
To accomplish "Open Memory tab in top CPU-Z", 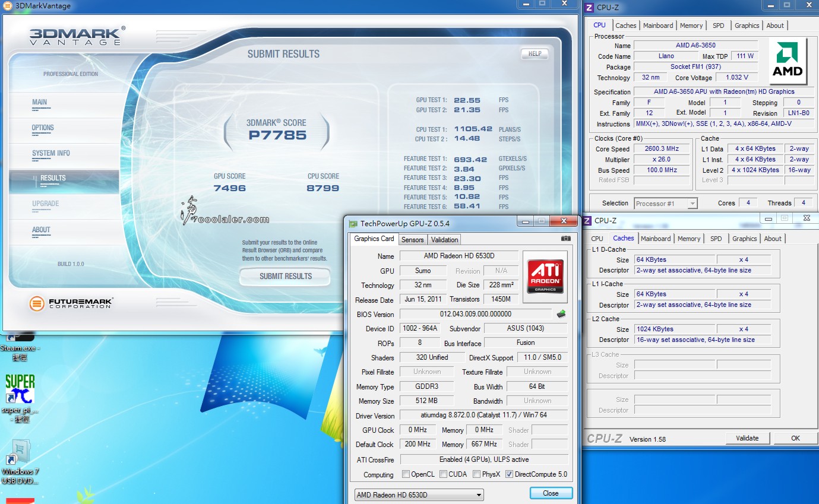I will pyautogui.click(x=691, y=26).
